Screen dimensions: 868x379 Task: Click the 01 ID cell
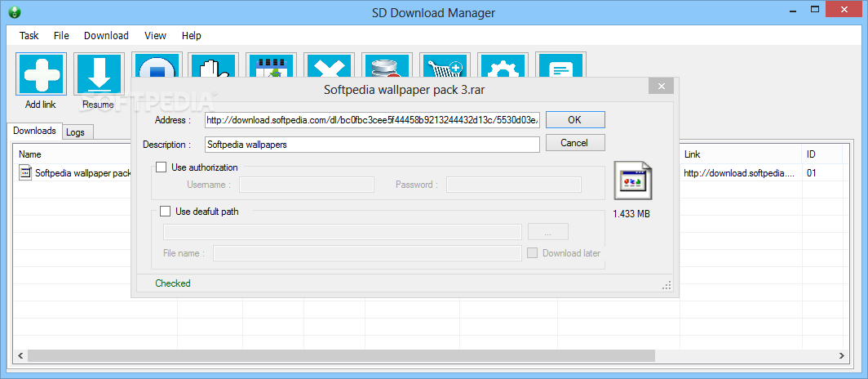(812, 173)
